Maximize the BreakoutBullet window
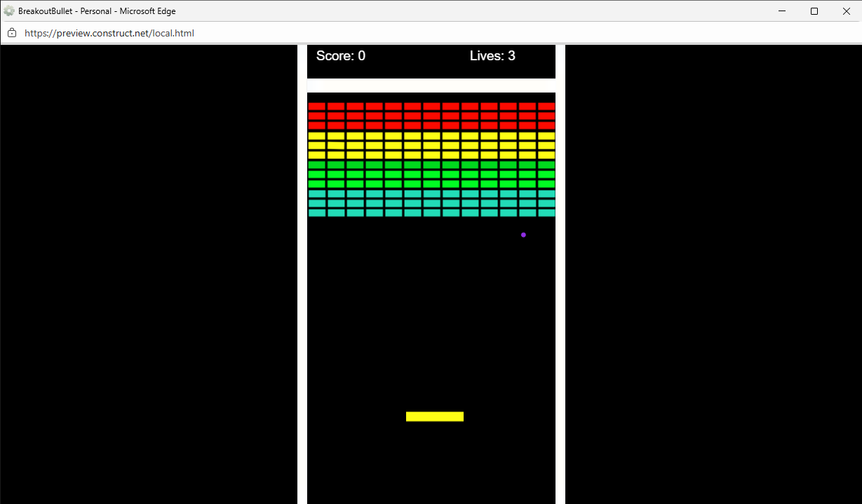Image resolution: width=862 pixels, height=504 pixels. (814, 11)
